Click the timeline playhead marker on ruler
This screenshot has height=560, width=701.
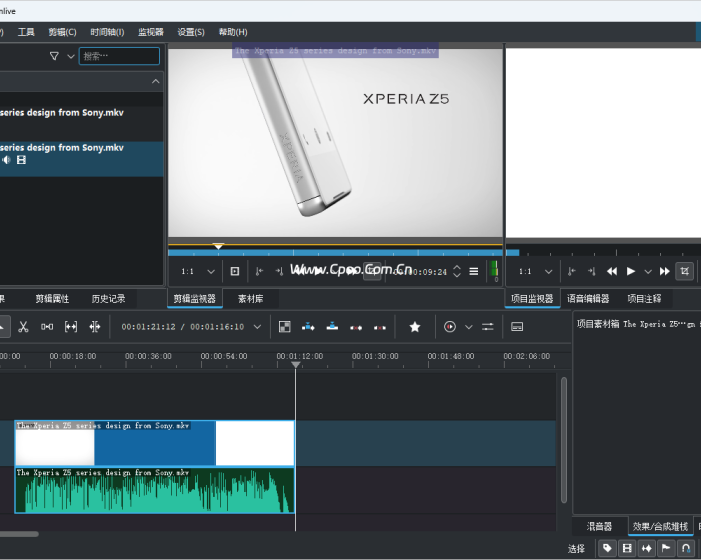point(296,365)
